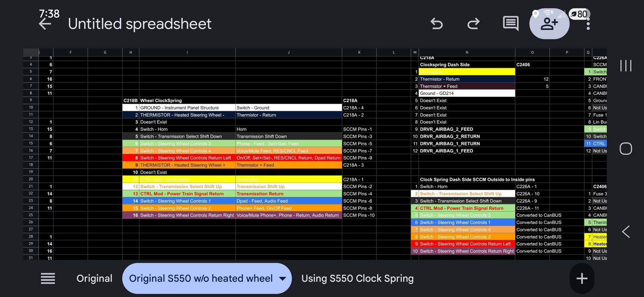Undo the last spreadsheet change
The width and height of the screenshot is (644, 297).
pos(437,24)
